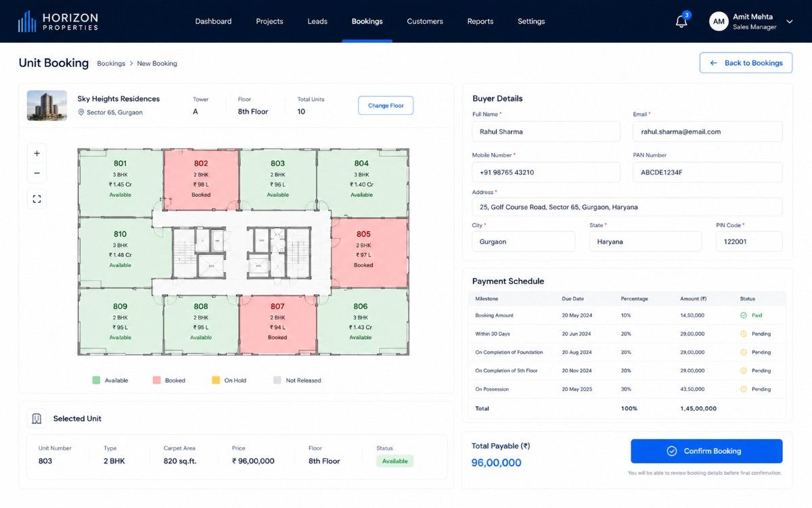Click the Email input field
812x508 pixels.
708,132
